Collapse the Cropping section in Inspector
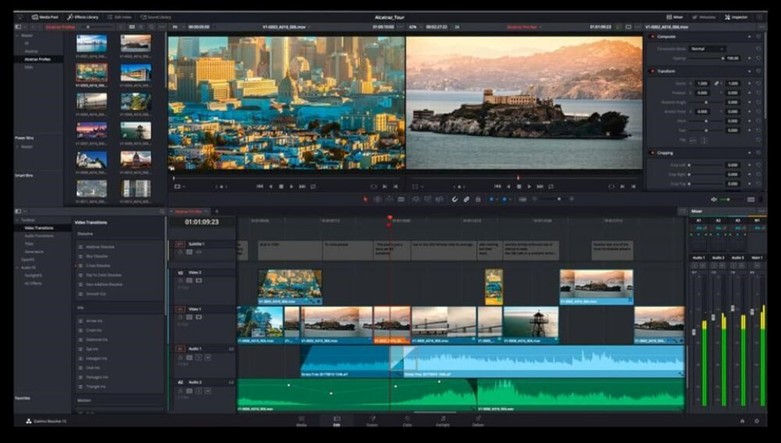This screenshot has width=781, height=443. point(666,153)
